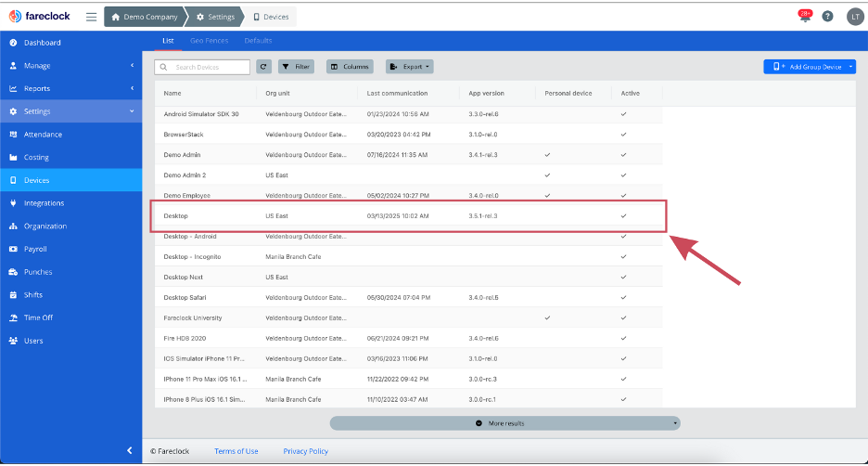The image size is (868, 466).
Task: Go to Payroll in the sidebar
Action: tap(35, 249)
